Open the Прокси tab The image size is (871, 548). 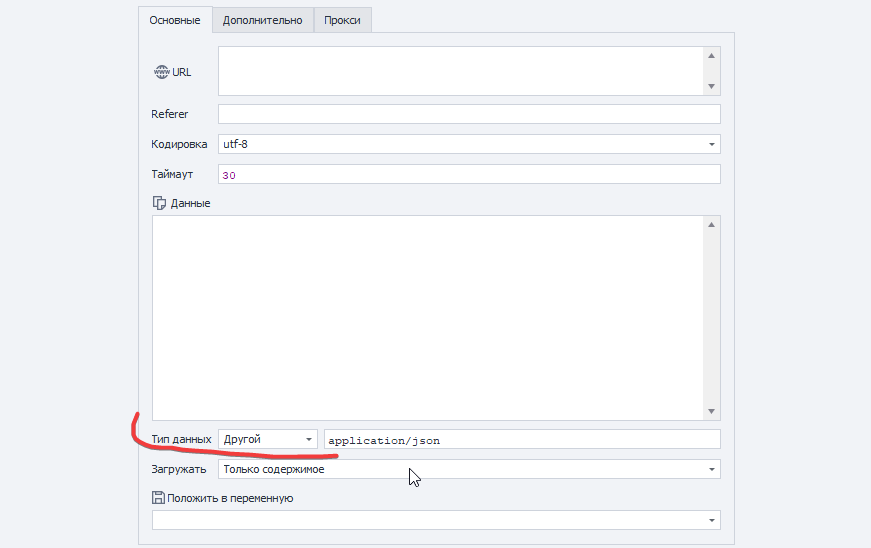click(342, 20)
